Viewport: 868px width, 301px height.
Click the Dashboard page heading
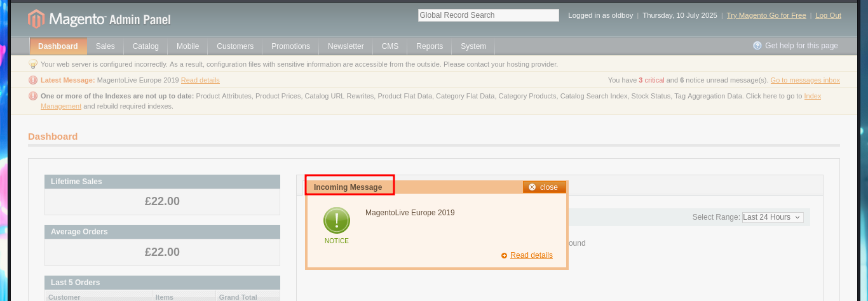(53, 137)
